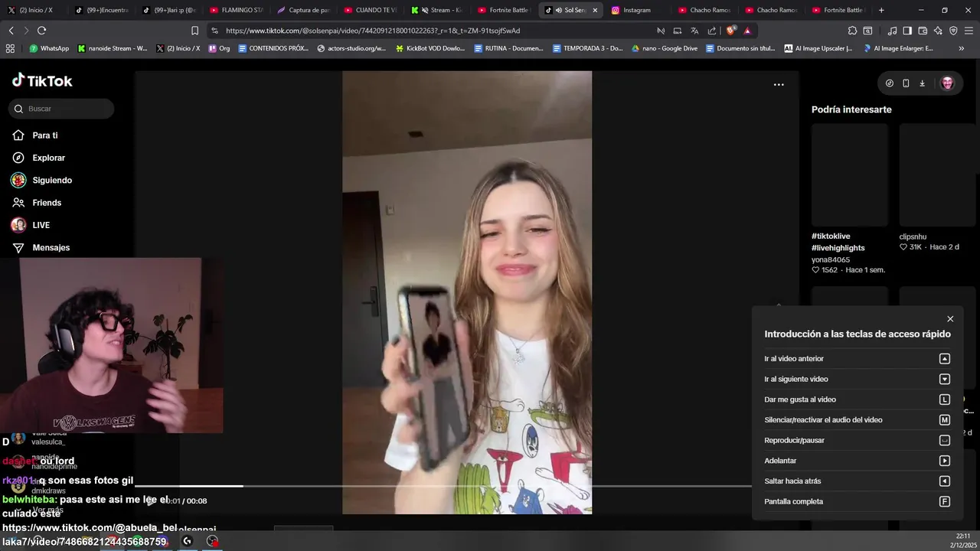The width and height of the screenshot is (980, 551).
Task: Click the TikTok coins icon in top-right pill
Action: coord(889,83)
